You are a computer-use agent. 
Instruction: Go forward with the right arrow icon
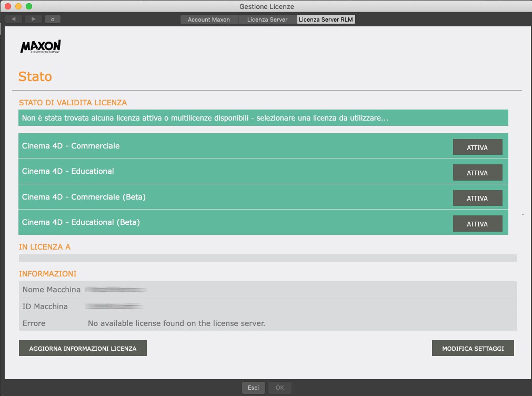pos(33,19)
